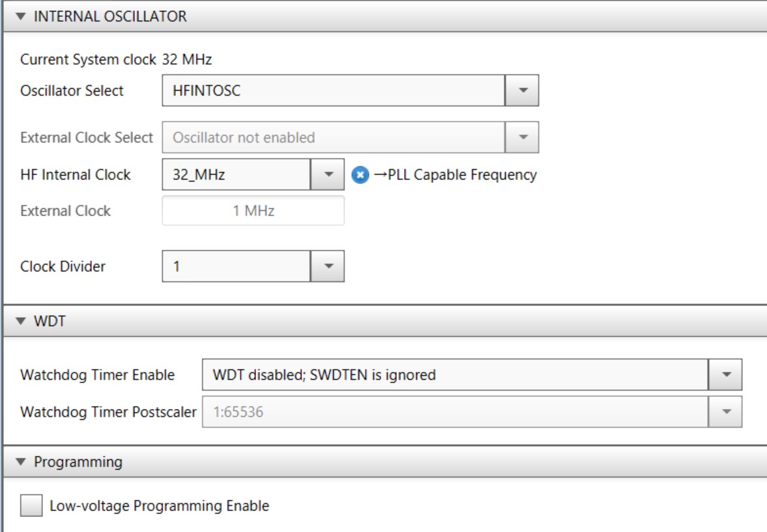This screenshot has width=767, height=532.
Task: Click the Low-voltage Programming Enable label
Action: (x=159, y=506)
